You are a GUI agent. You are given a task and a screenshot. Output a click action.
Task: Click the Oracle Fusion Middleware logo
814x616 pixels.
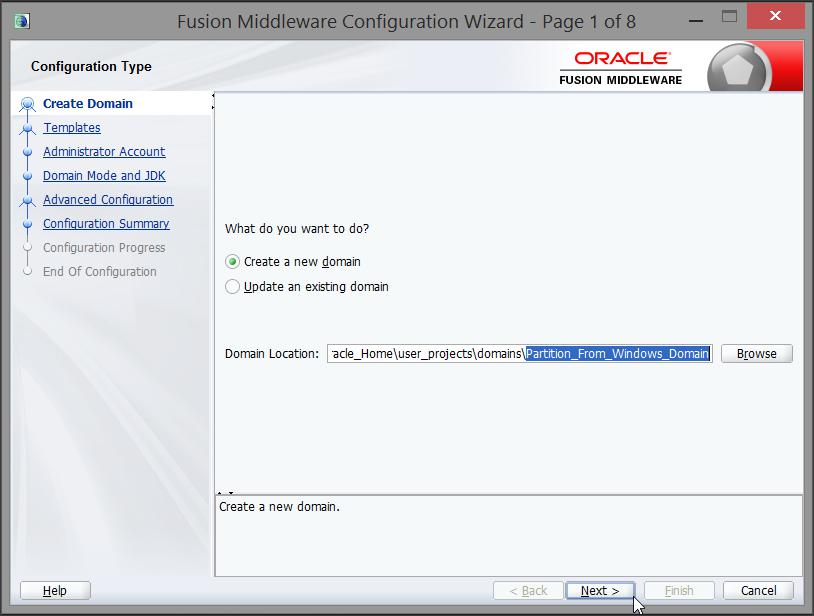click(621, 68)
